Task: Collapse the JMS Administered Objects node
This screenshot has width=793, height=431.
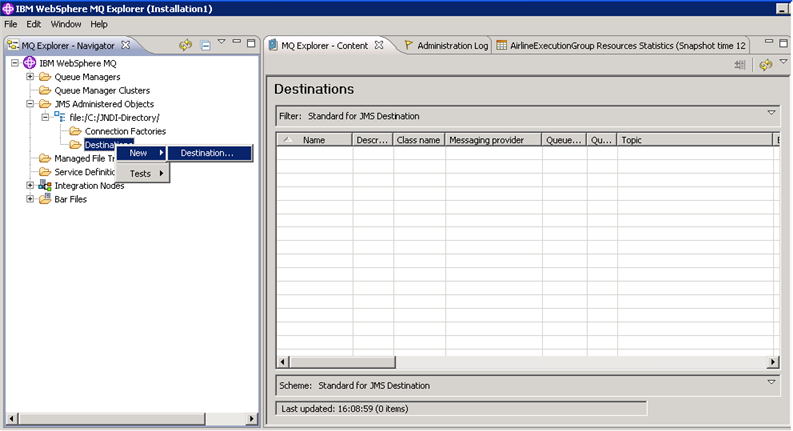Action: tap(30, 104)
